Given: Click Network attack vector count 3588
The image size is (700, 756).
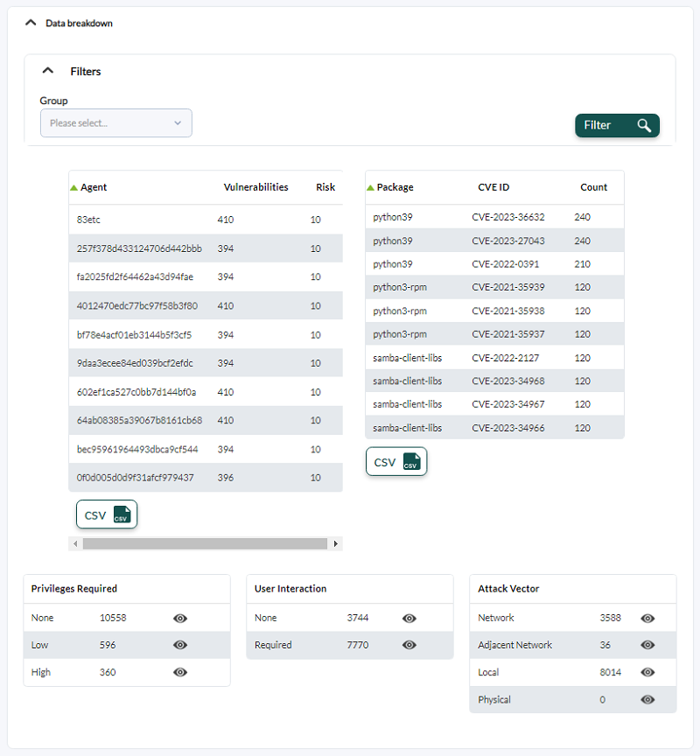Looking at the screenshot, I should point(611,618).
